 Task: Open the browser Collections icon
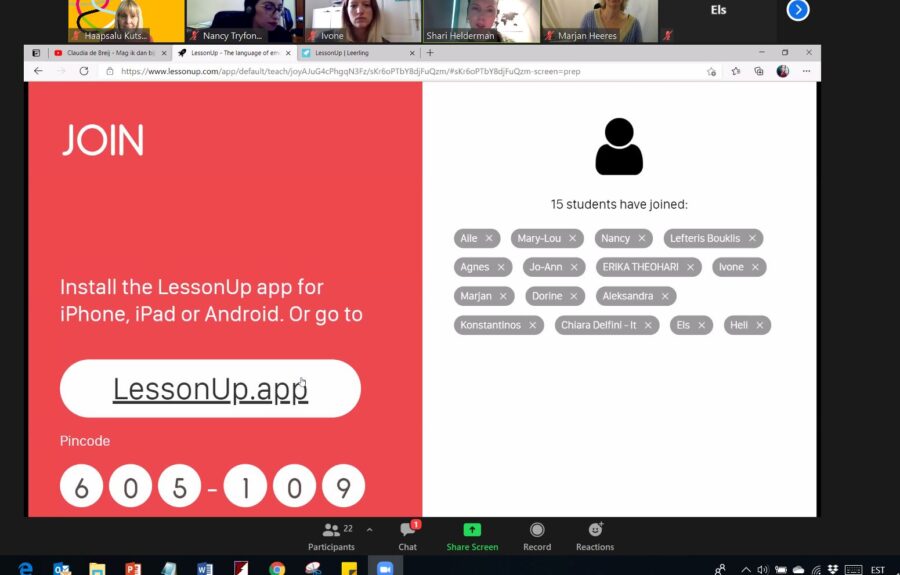759,72
